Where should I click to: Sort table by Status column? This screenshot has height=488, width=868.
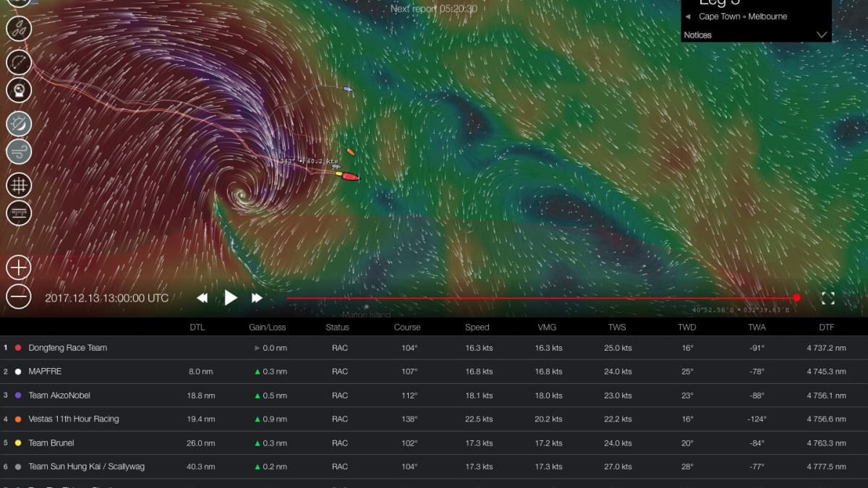click(338, 328)
